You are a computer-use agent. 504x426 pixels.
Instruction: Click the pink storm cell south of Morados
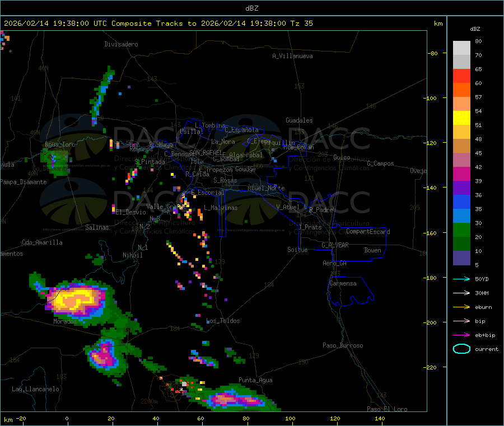104,357
